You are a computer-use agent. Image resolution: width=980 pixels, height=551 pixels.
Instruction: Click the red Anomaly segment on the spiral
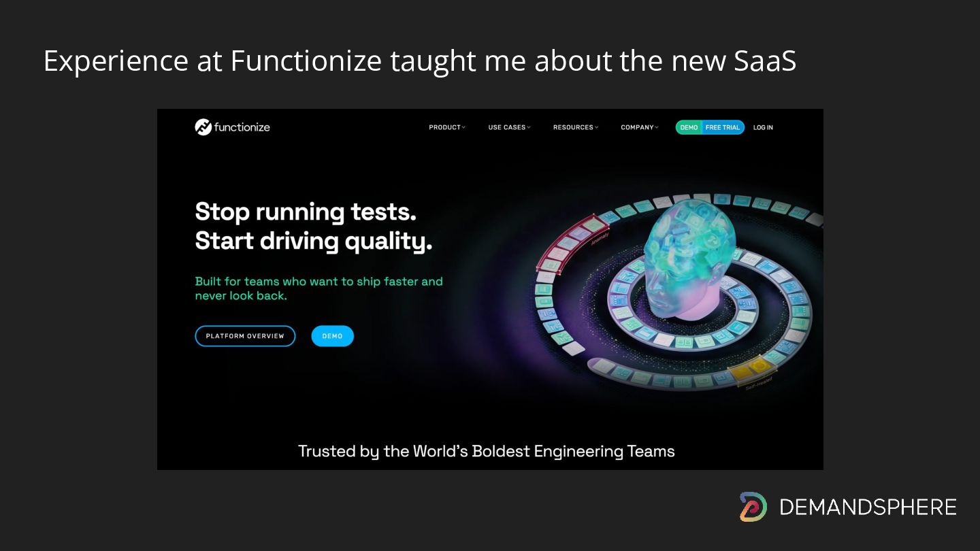tap(572, 243)
